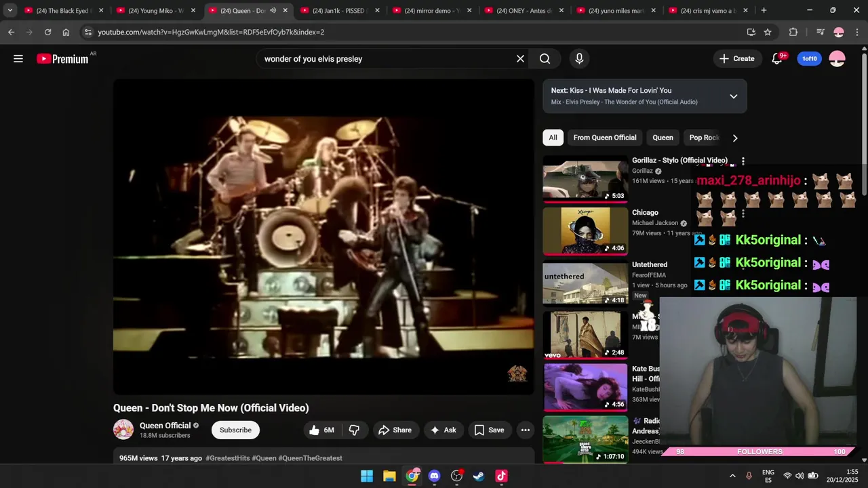The height and width of the screenshot is (488, 868).
Task: Switch to Young Miko tab
Action: pyautogui.click(x=155, y=11)
